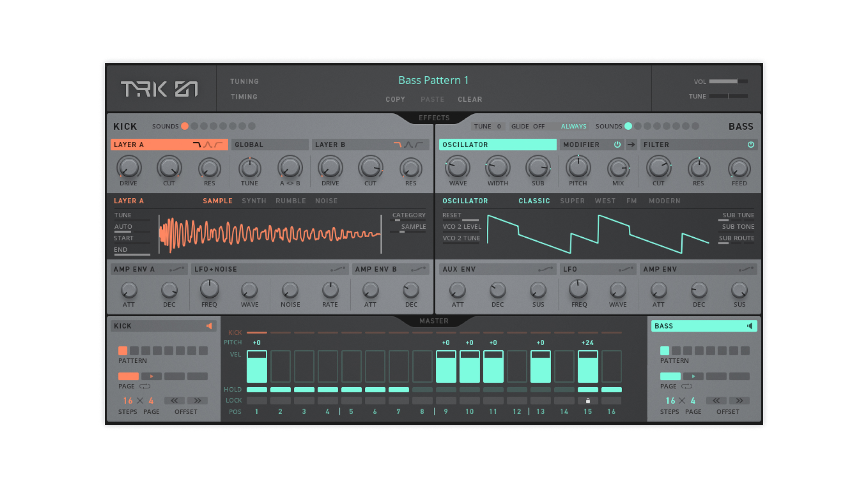Change the ALWAYS glide mode

(574, 127)
